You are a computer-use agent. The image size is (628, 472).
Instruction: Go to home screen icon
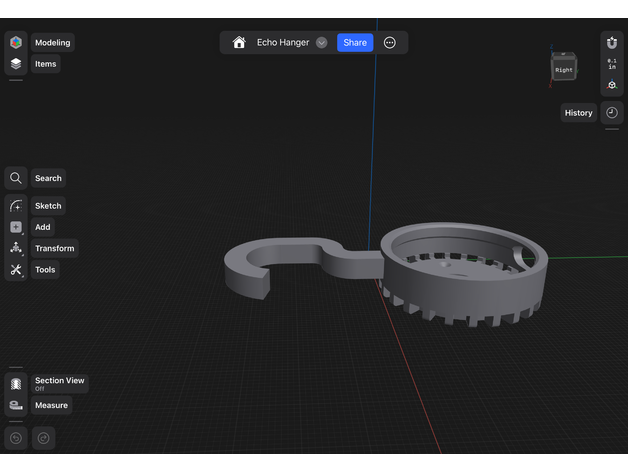click(x=239, y=43)
